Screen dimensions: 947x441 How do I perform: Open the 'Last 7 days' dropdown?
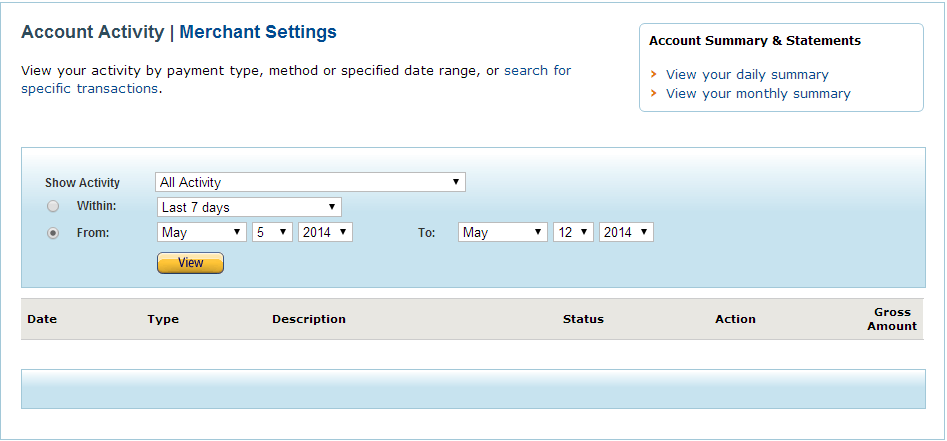(x=249, y=207)
